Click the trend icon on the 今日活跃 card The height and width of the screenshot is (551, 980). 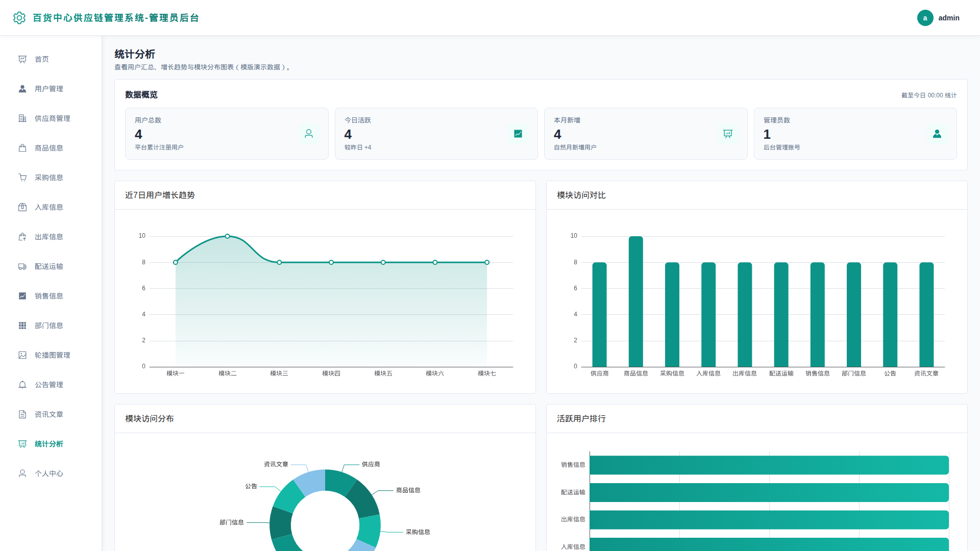coord(518,134)
